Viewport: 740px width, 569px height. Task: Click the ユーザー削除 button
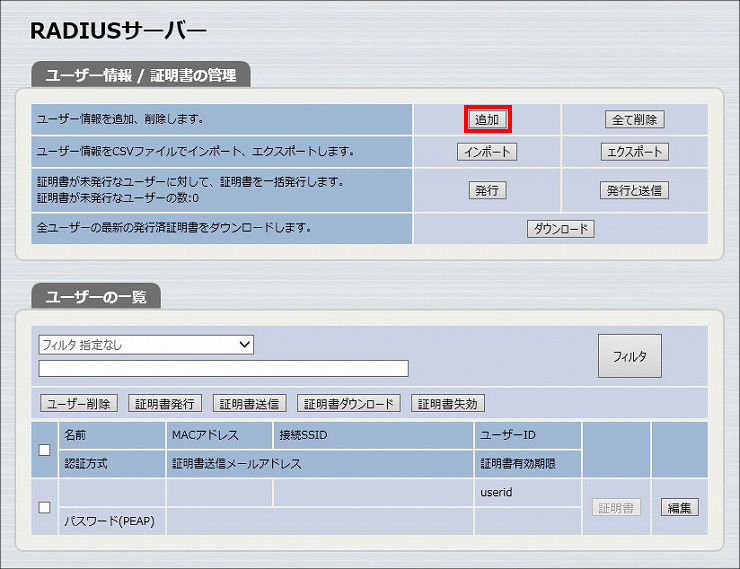[x=79, y=404]
